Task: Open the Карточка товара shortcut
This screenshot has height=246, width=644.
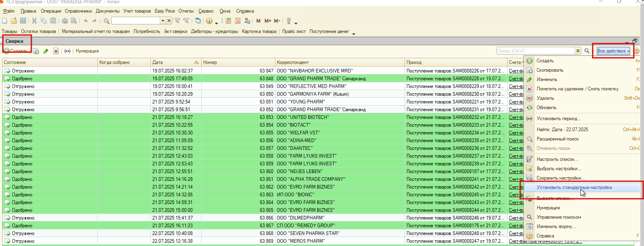Action: click(259, 31)
